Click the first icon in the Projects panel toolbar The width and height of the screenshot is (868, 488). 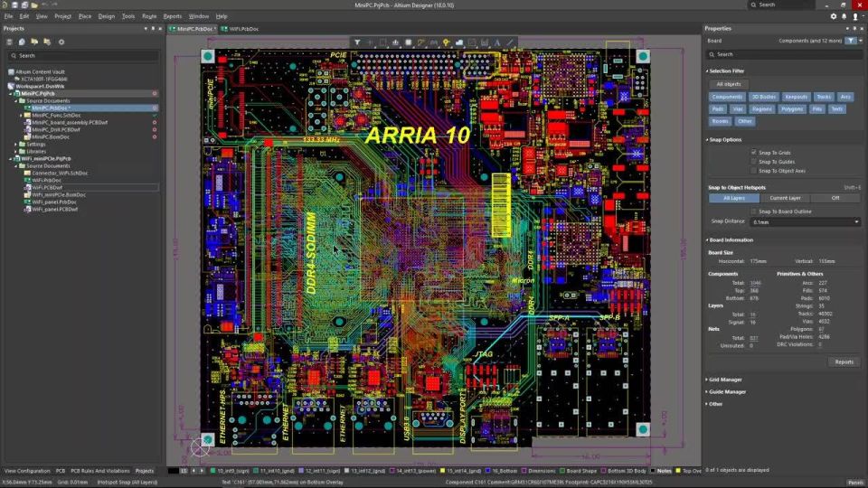click(x=9, y=42)
